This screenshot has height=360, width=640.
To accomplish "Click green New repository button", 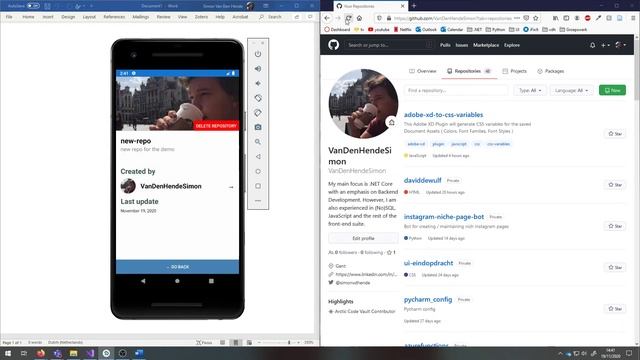I will click(612, 90).
